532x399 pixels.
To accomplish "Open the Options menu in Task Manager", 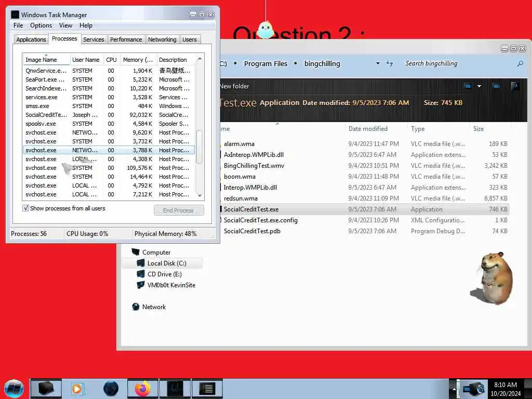I will tap(41, 25).
